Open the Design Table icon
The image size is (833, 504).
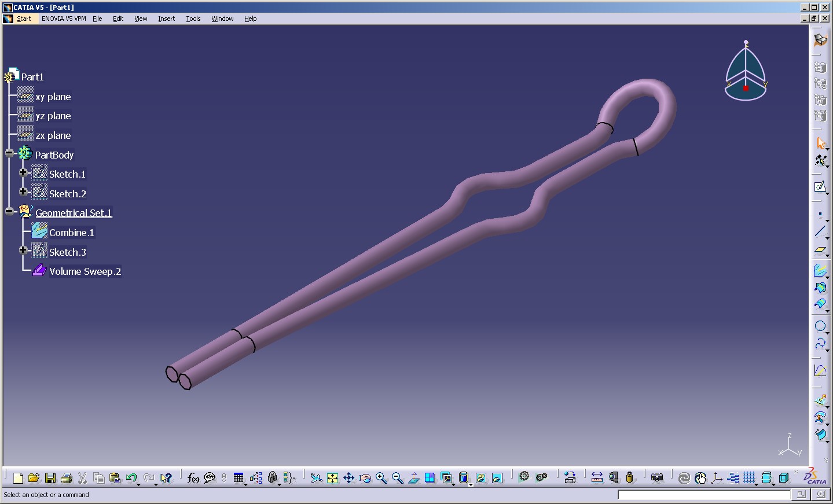coord(238,478)
